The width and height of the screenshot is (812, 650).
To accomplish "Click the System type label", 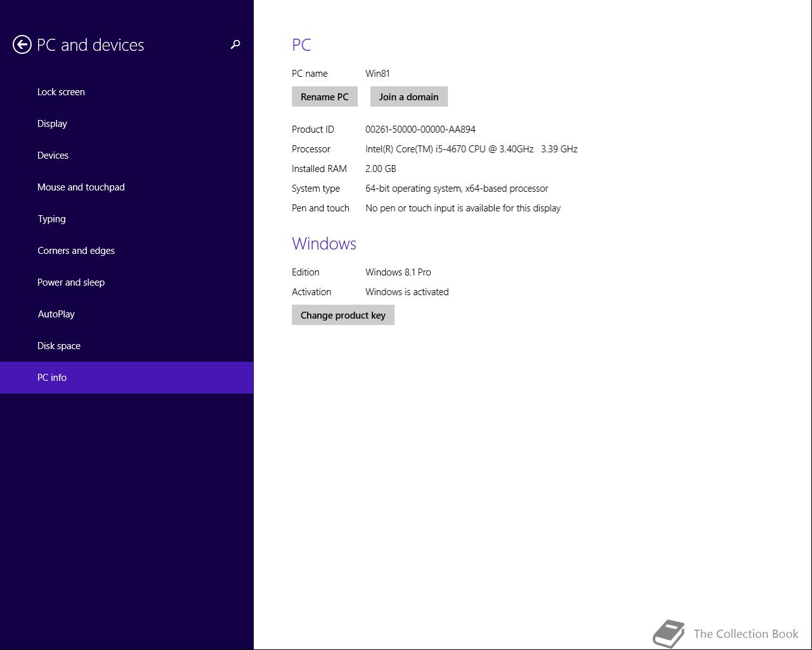I will pyautogui.click(x=316, y=189).
